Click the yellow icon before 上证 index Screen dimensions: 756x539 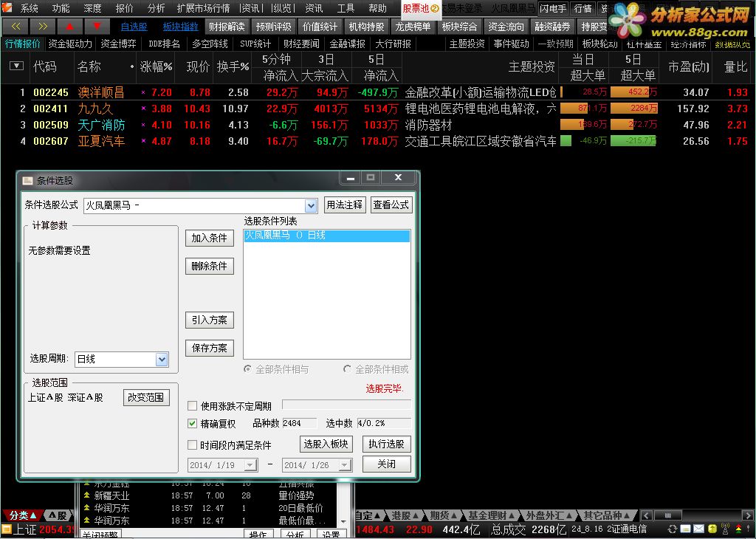coord(6,530)
